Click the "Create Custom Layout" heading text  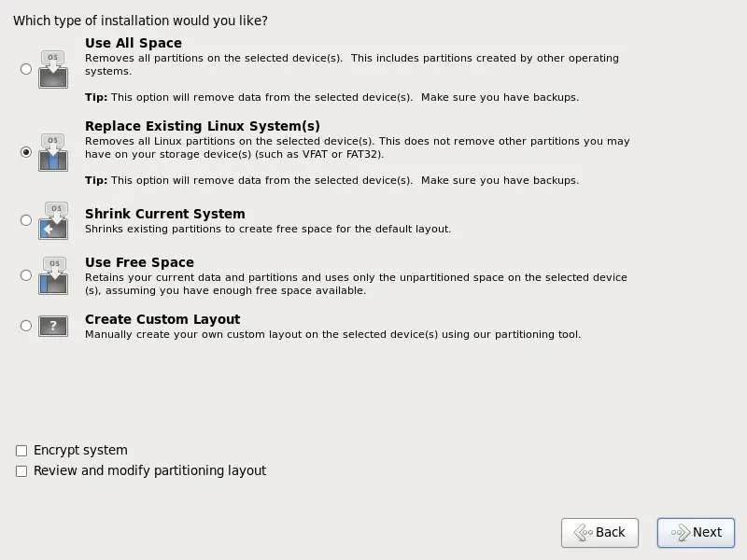point(162,319)
